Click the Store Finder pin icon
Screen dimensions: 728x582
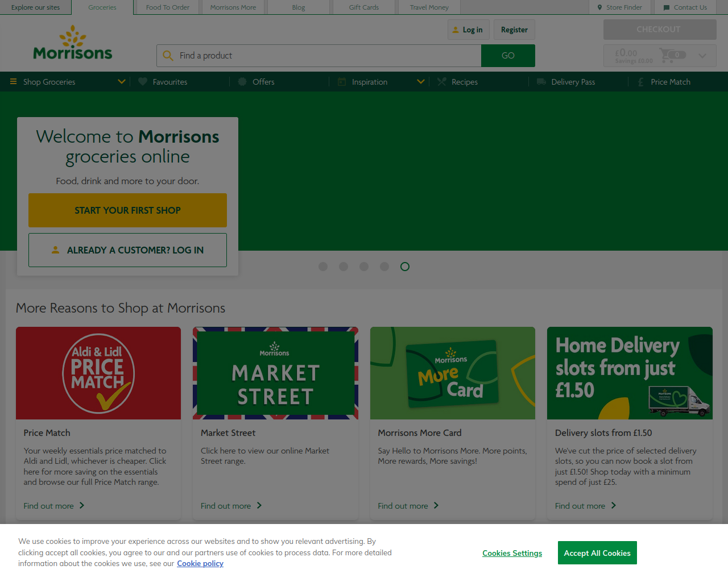point(599,7)
